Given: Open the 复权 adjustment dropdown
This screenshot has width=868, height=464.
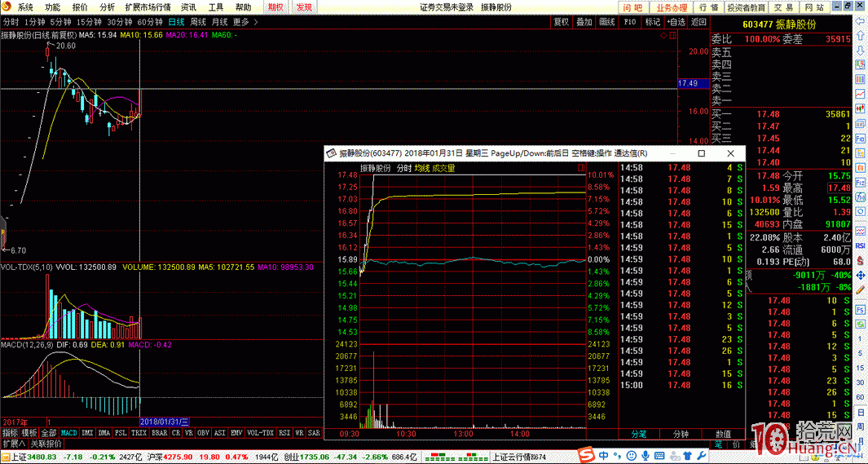Looking at the screenshot, I should 561,22.
